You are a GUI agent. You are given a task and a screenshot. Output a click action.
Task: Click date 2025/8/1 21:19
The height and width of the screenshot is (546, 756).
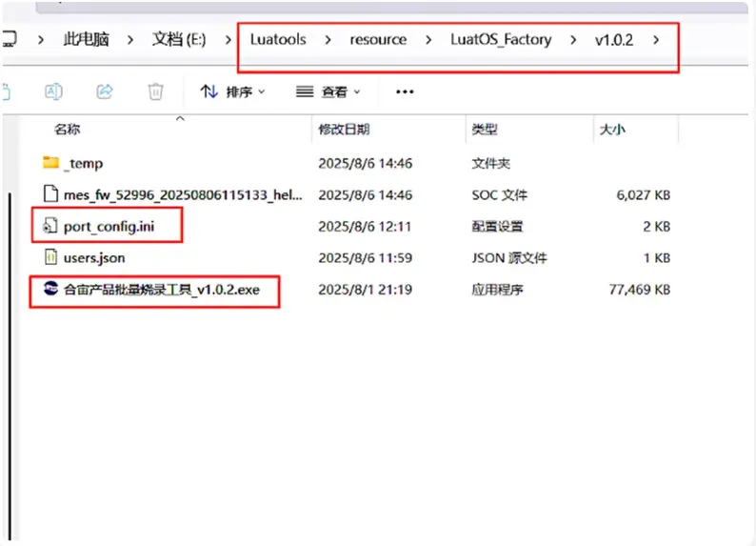365,290
